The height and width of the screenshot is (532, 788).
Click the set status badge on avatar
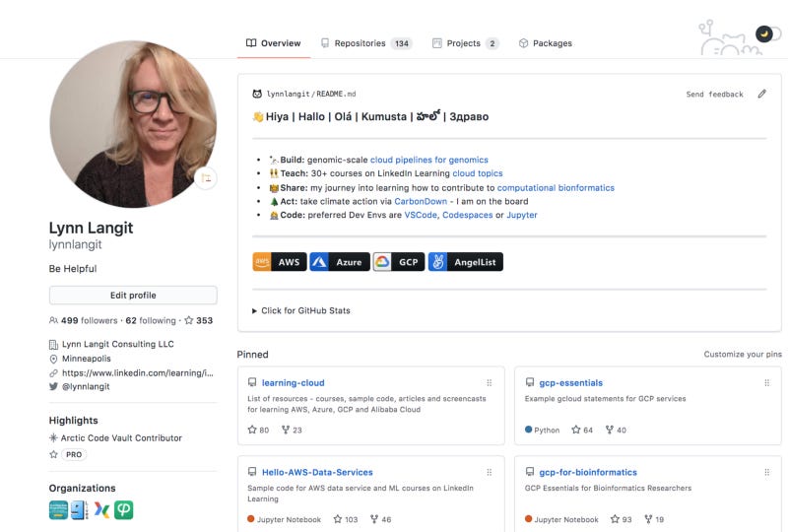206,178
